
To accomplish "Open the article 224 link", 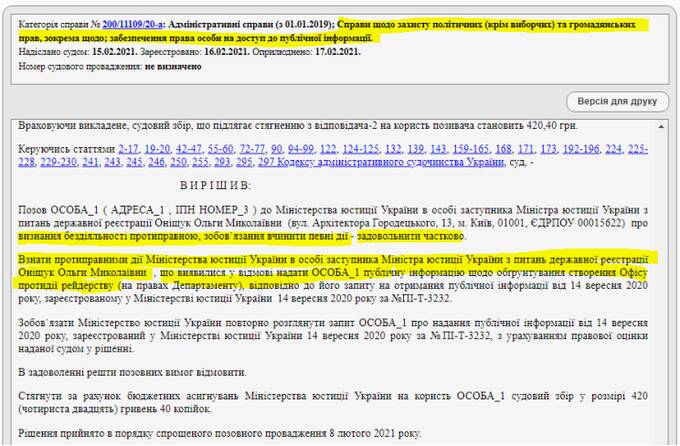I will [613, 149].
